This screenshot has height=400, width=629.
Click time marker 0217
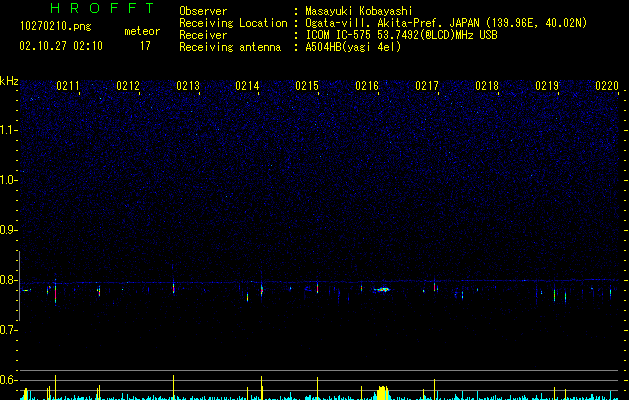(x=427, y=86)
